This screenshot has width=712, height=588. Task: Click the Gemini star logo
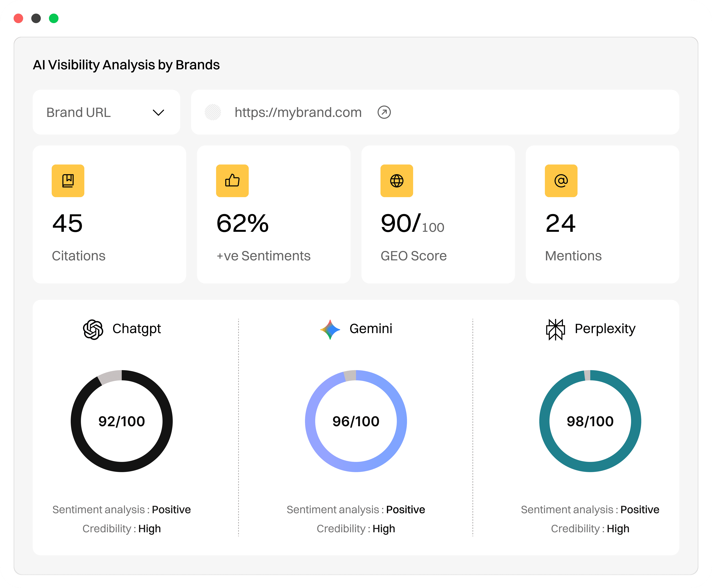pyautogui.click(x=330, y=329)
